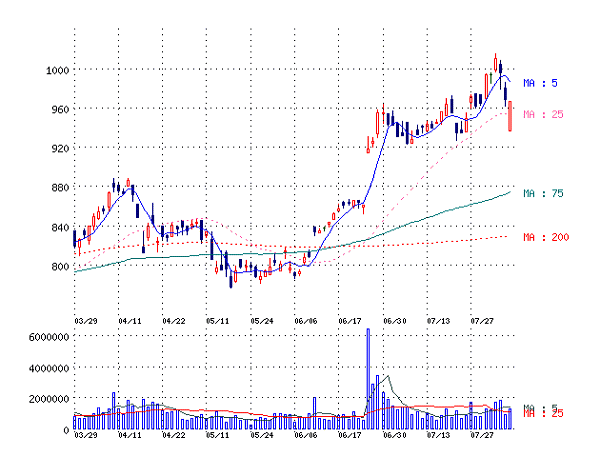Select price chart's 04/22 date label
This screenshot has width=600, height=457.
pos(174,321)
